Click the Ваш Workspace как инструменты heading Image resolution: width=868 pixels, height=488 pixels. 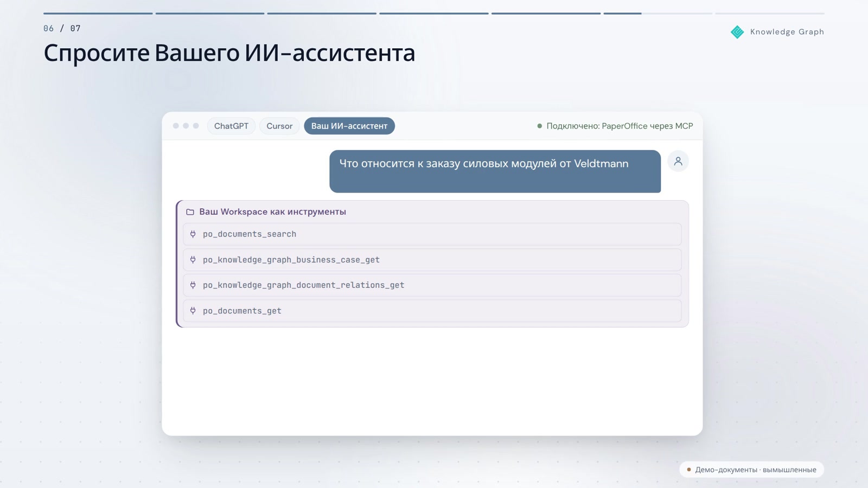pos(272,212)
